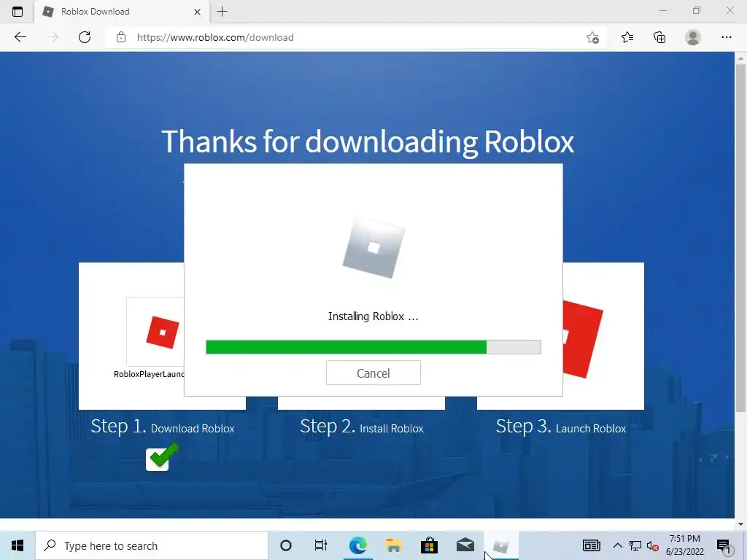Click the red RobloxPlayerLauncher icon in Step 1
Screen dimensions: 747x560
click(163, 332)
